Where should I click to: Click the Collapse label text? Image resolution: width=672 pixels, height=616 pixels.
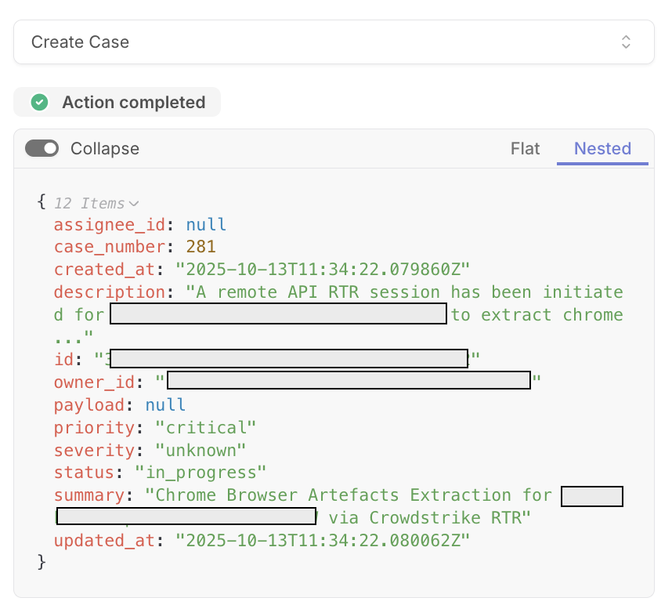click(105, 149)
